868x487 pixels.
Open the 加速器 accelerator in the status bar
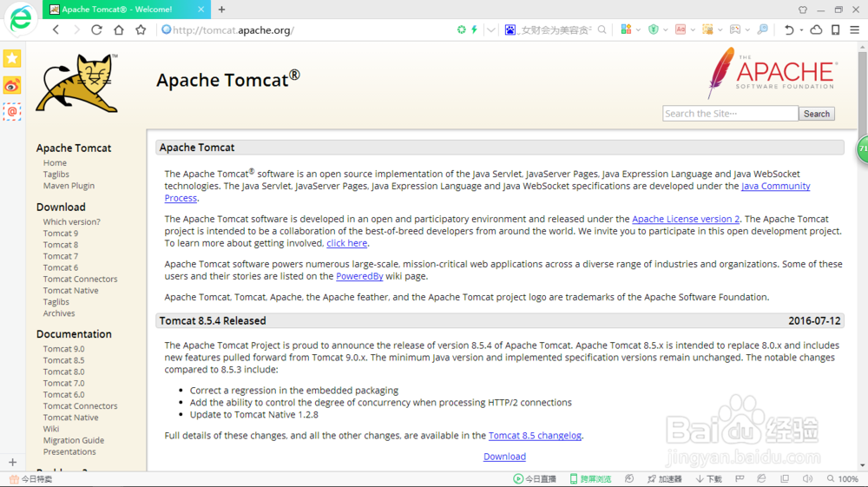pyautogui.click(x=664, y=478)
